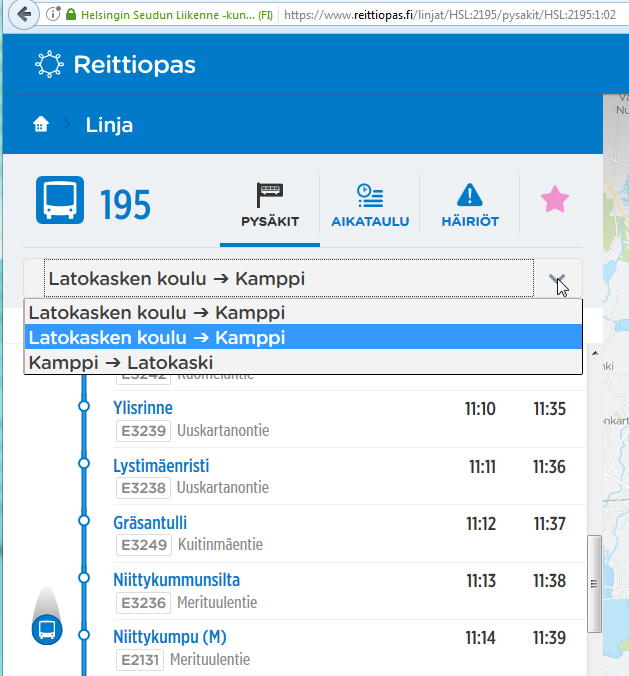Viewport: 629px width, 676px height.
Task: Open the Lystimäenristi stop link
Action: pyautogui.click(x=161, y=466)
